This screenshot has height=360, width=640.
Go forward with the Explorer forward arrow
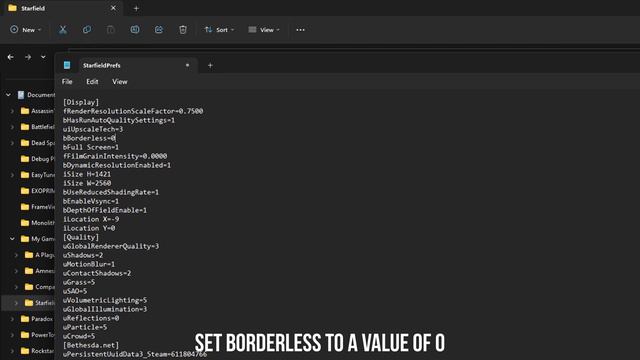(x=28, y=57)
